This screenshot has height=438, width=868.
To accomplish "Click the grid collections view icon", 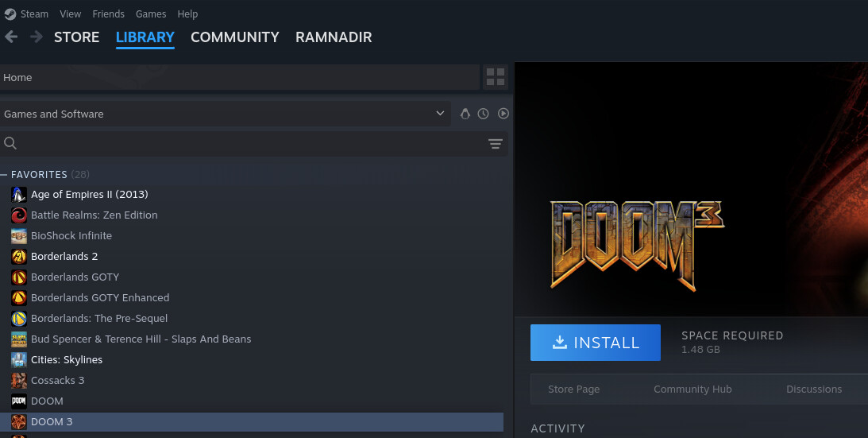I will click(x=495, y=77).
